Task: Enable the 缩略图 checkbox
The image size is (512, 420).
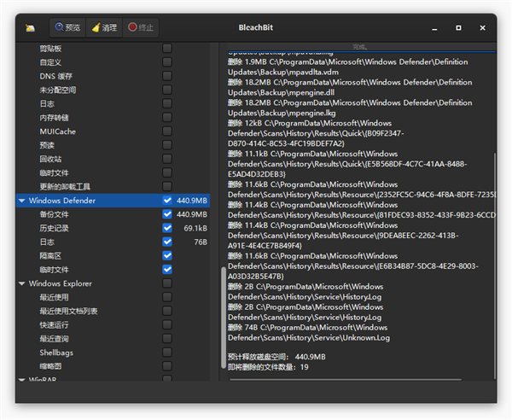Action: tap(167, 366)
